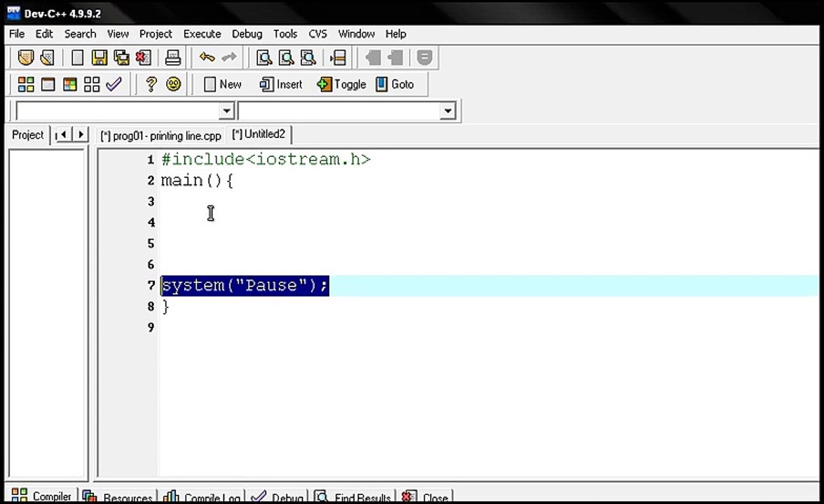Click the Close bottom panel tab
824x504 pixels.
(425, 497)
